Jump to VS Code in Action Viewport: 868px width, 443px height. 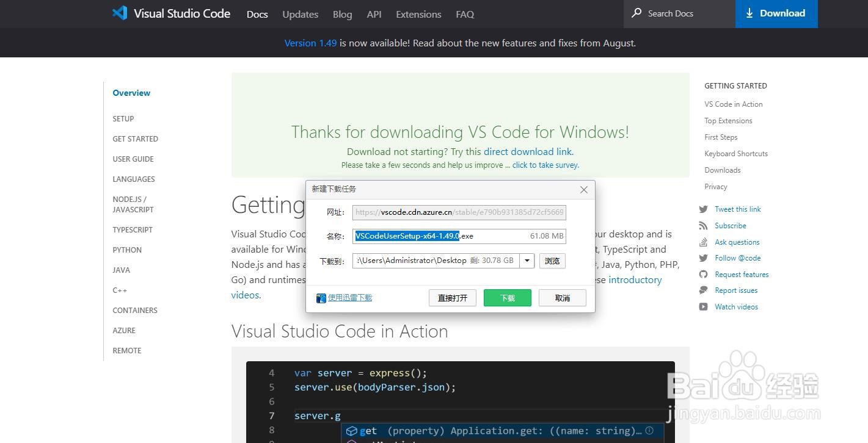[734, 104]
